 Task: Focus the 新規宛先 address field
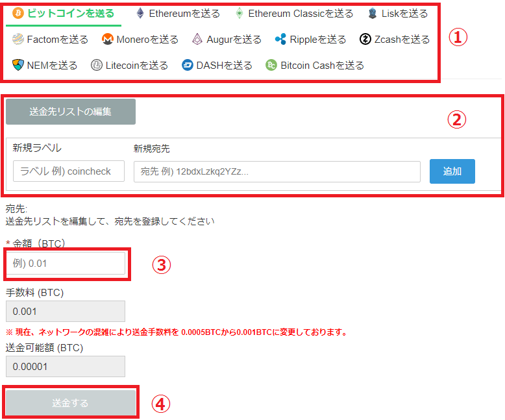[277, 171]
